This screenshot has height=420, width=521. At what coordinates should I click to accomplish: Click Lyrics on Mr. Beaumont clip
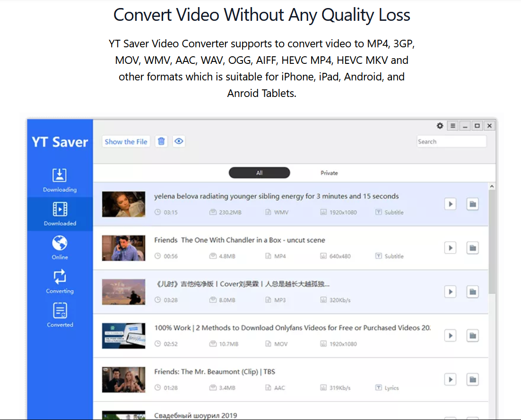[392, 388]
